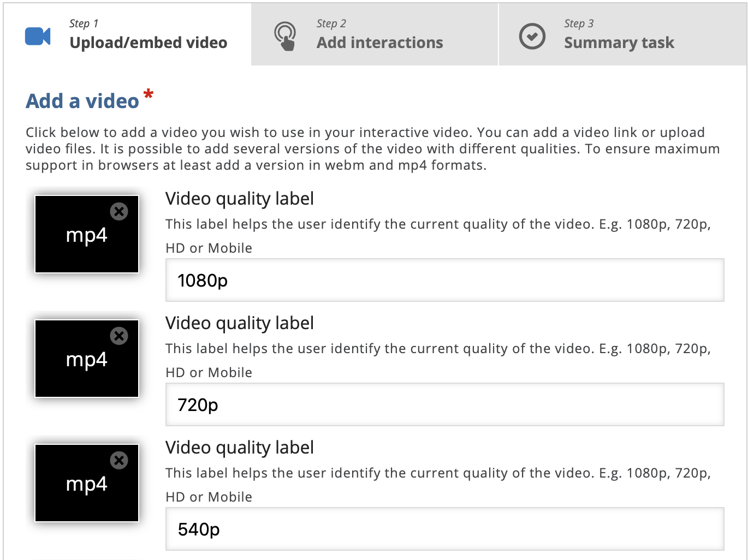Viewport: 748px width, 560px height.
Task: Go to Step 3 Summary task tab
Action: pos(622,35)
